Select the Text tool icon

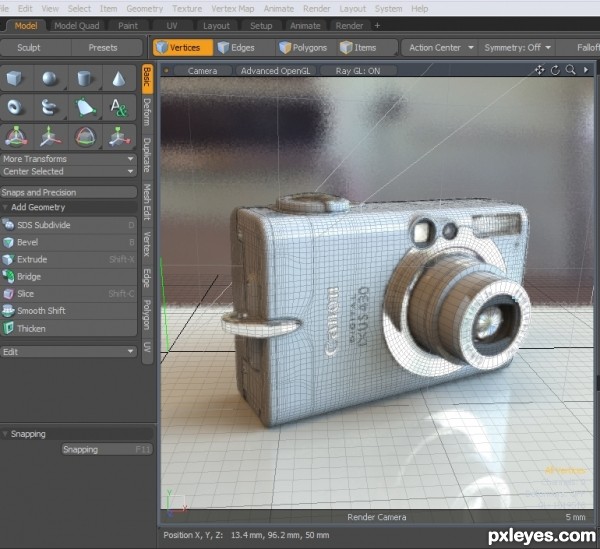[x=119, y=108]
